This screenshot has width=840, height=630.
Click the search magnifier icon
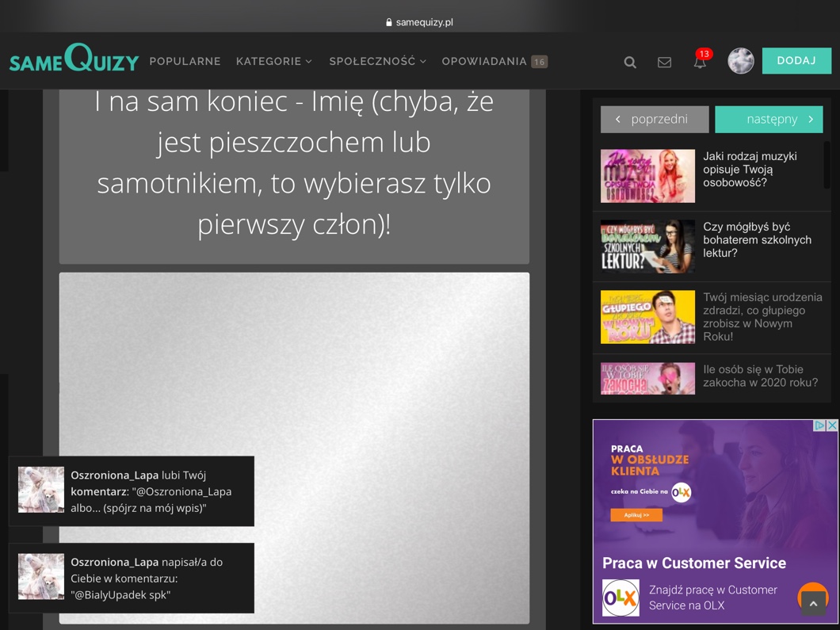[630, 62]
